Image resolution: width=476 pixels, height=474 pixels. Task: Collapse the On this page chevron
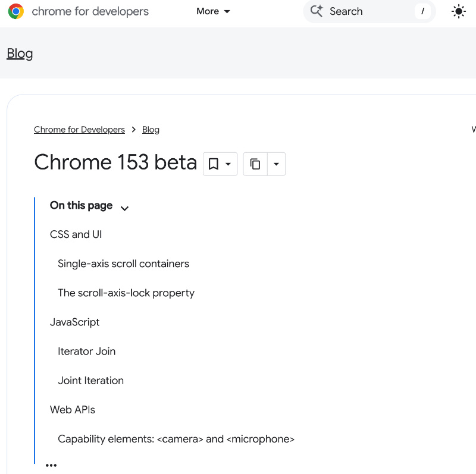pos(124,208)
